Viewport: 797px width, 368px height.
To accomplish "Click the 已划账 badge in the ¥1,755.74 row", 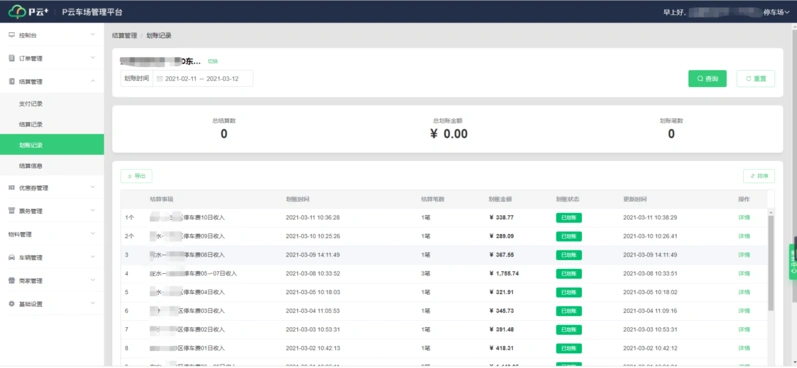I will [x=569, y=273].
